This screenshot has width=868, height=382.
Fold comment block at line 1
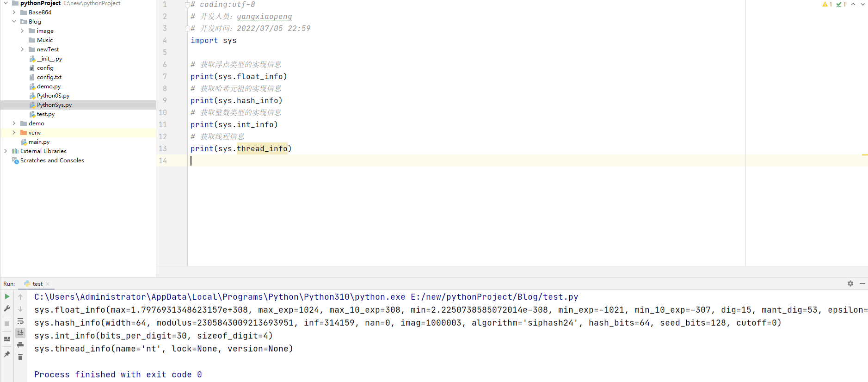187,5
